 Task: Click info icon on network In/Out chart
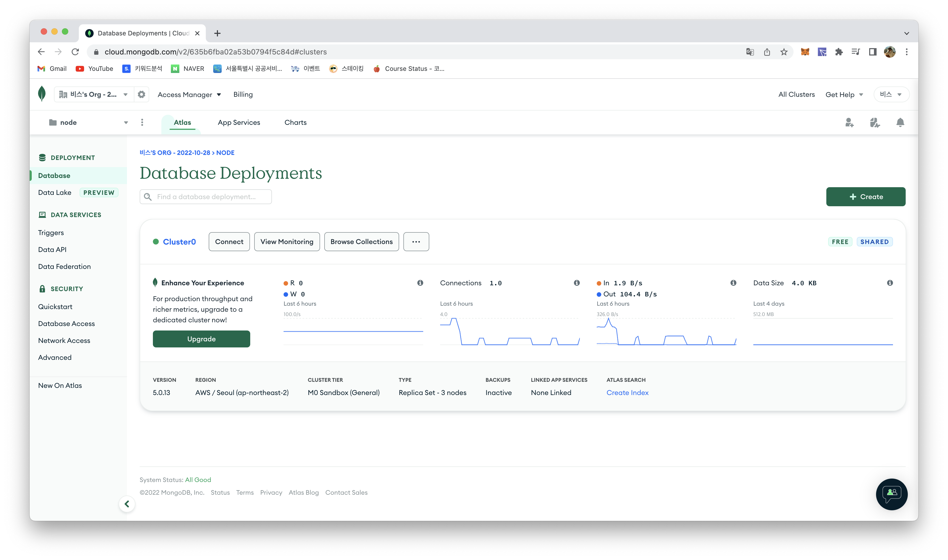click(733, 283)
